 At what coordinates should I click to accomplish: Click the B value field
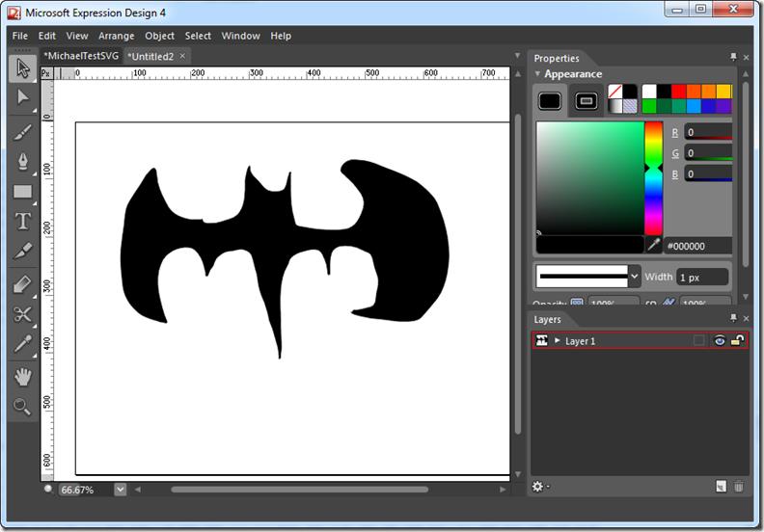click(708, 173)
